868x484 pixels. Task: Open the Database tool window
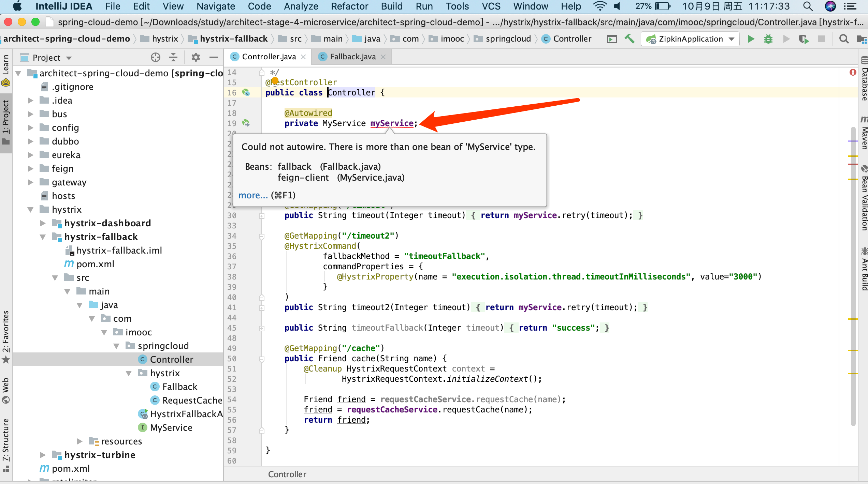click(864, 78)
